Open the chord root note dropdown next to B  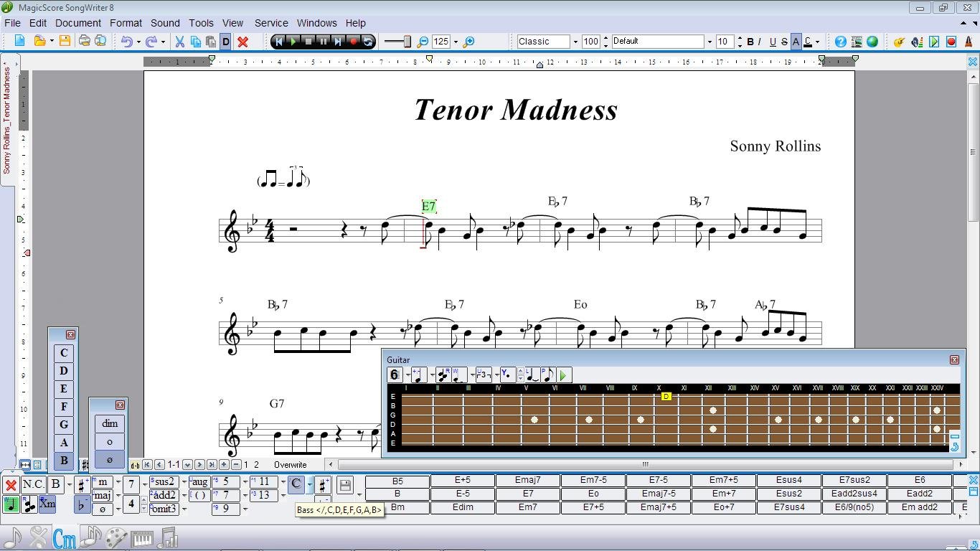click(x=69, y=485)
